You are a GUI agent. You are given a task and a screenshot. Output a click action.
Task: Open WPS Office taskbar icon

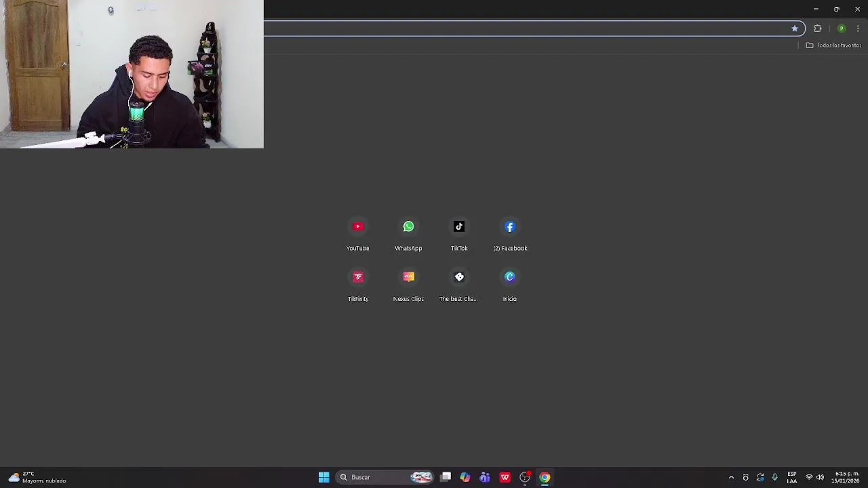point(505,477)
